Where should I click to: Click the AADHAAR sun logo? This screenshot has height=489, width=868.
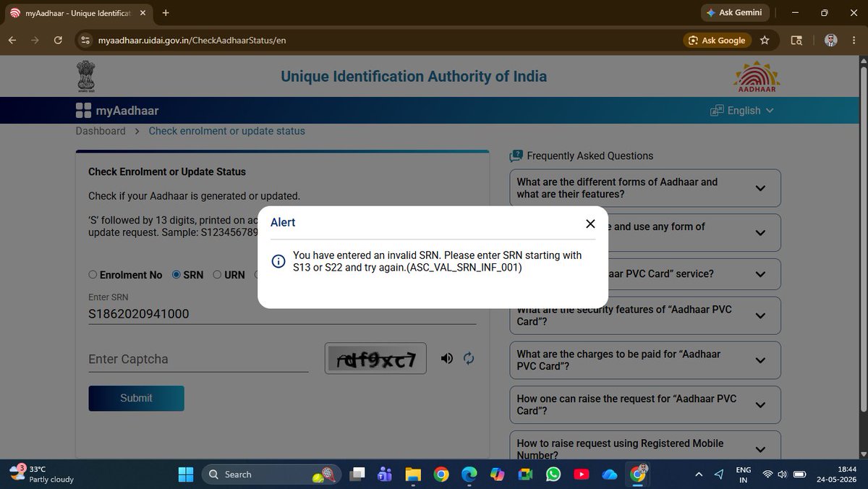point(757,77)
